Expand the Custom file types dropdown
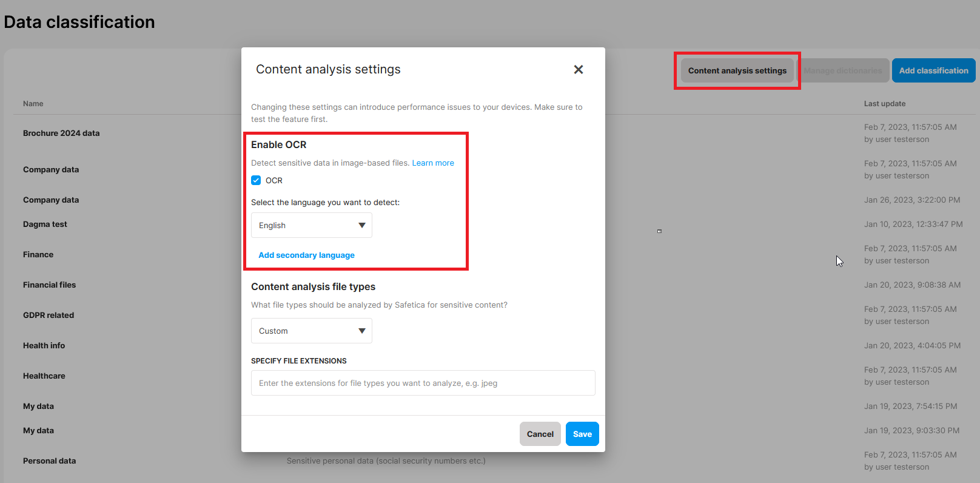Viewport: 980px width, 483px height. pos(311,331)
